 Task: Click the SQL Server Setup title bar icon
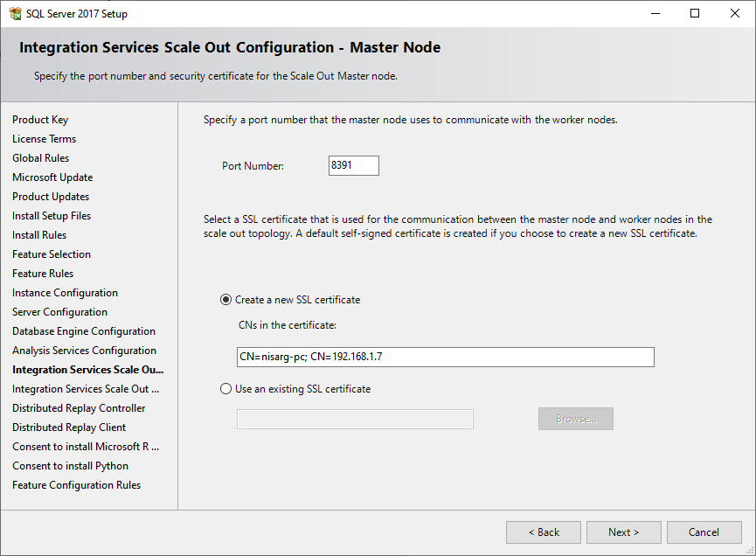click(x=15, y=13)
